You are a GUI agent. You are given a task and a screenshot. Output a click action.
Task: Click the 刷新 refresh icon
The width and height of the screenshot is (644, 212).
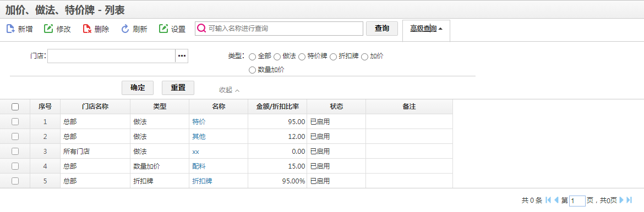125,29
